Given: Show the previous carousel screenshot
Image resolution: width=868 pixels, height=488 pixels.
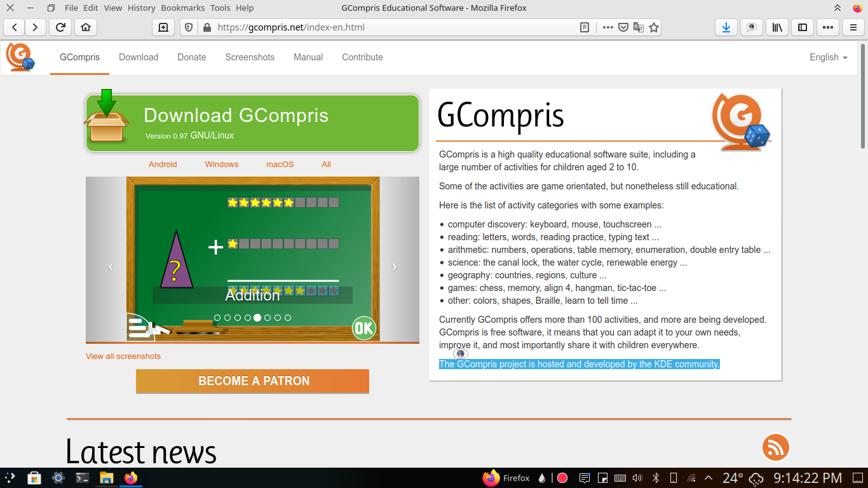Looking at the screenshot, I should 111,267.
